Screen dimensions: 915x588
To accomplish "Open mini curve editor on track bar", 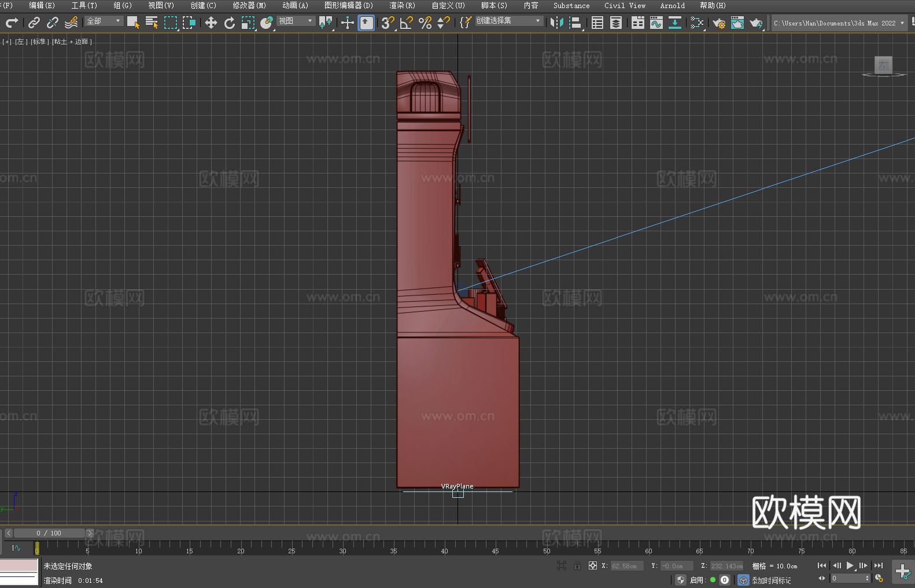I will [16, 548].
